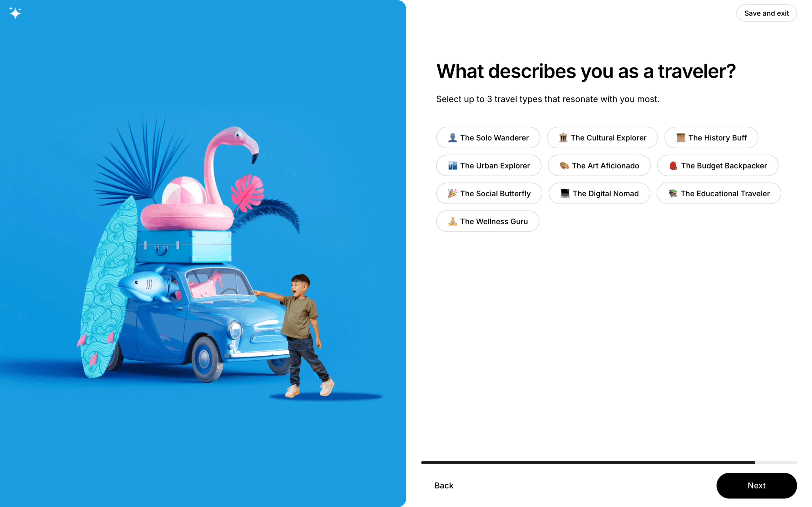
Task: Click the Educational Traveler books icon
Action: click(x=673, y=193)
